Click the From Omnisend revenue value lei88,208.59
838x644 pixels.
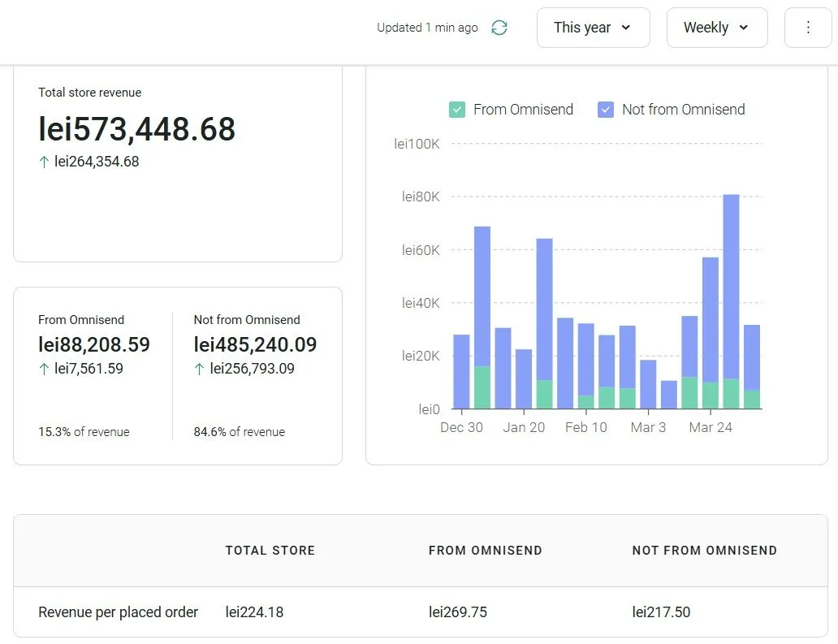click(x=94, y=344)
